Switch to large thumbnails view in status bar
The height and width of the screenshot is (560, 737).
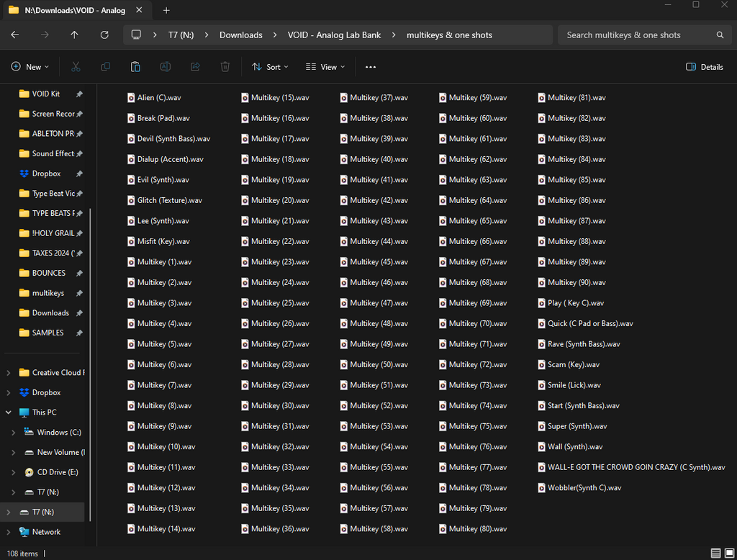point(729,554)
